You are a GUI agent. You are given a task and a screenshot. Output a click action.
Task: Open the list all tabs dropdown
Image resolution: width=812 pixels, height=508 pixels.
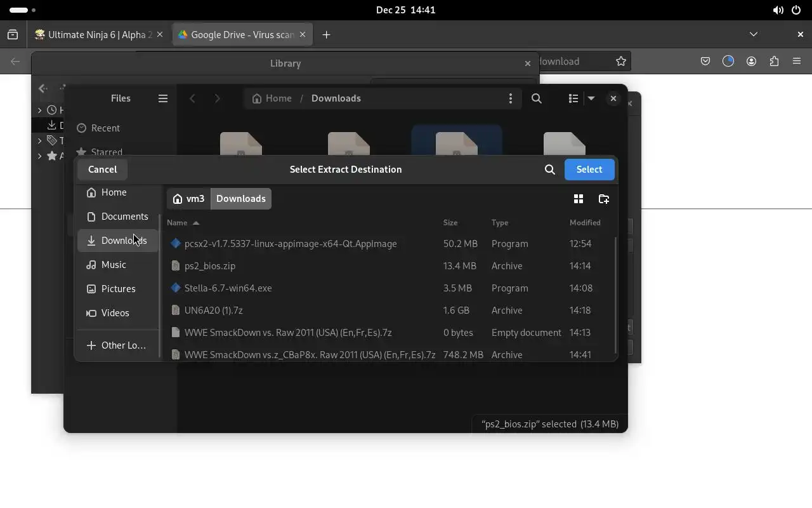[754, 34]
